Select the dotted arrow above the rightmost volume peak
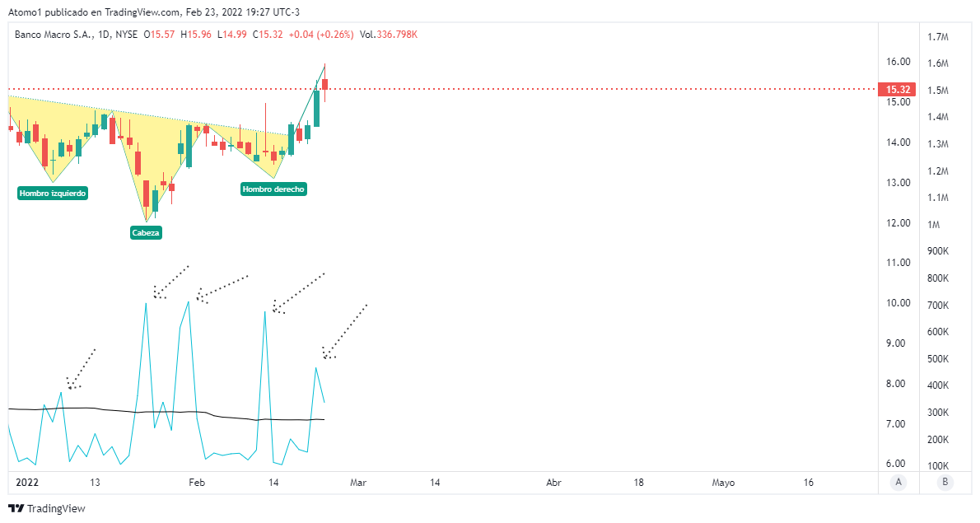The image size is (980, 523). (x=345, y=331)
